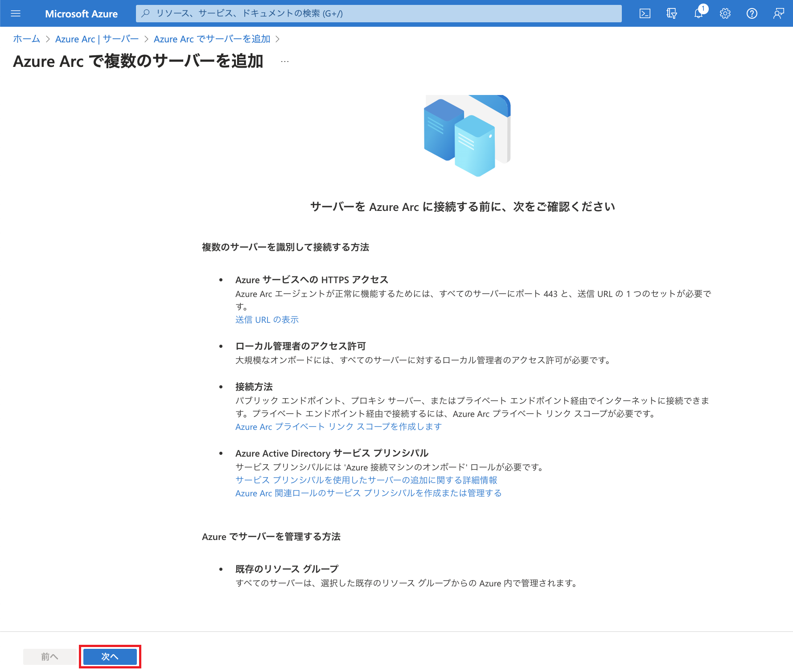Viewport: 793px width, 672px height.
Task: Click the 次へ button
Action: (110, 656)
